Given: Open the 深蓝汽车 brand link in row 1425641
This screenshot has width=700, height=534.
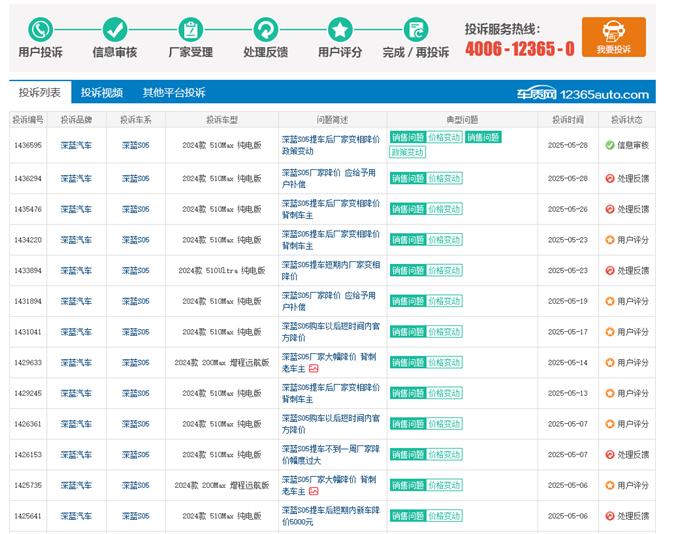Looking at the screenshot, I should tap(76, 516).
